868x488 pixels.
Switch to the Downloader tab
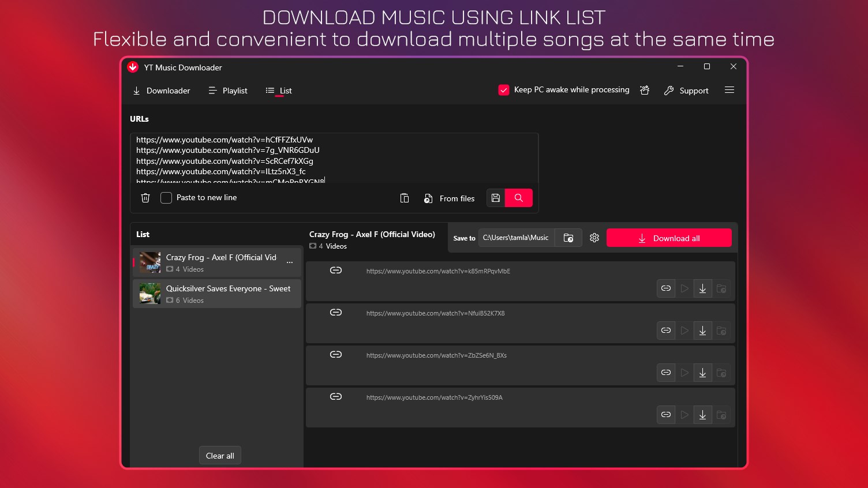pyautogui.click(x=162, y=91)
